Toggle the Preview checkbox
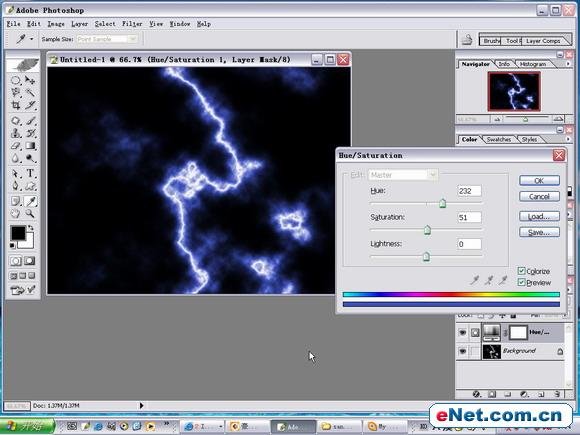The width and height of the screenshot is (580, 435). coord(522,282)
